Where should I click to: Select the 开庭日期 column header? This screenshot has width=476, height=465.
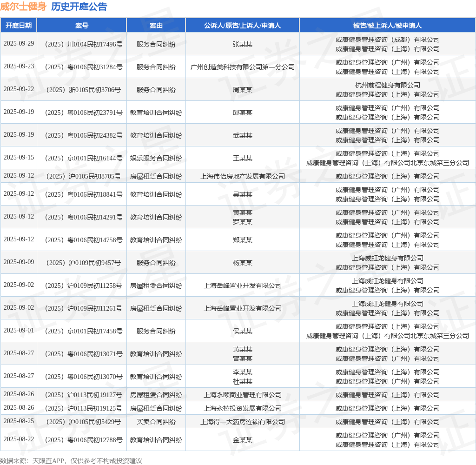point(19,26)
